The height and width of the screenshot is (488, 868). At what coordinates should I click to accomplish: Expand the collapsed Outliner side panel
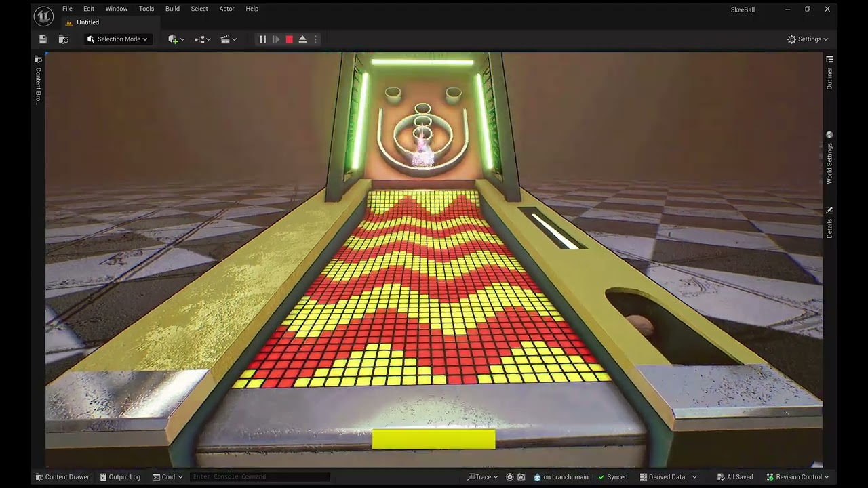tap(829, 73)
